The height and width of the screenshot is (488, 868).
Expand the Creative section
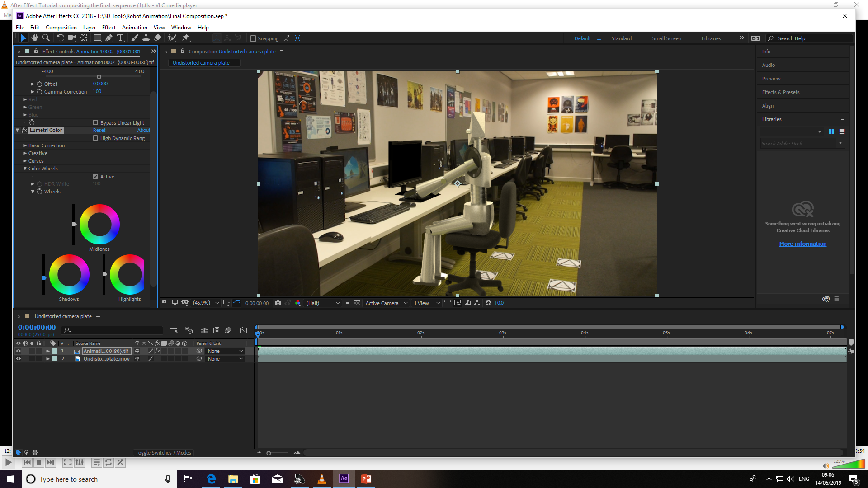pos(25,153)
